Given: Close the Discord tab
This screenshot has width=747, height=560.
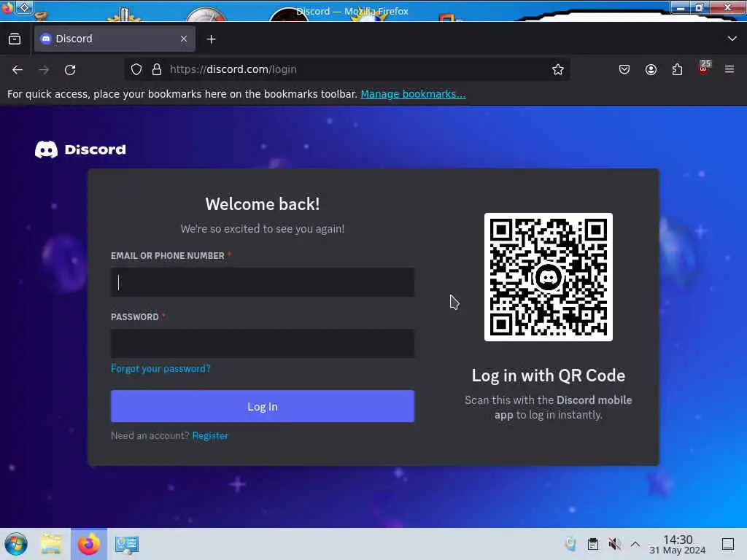Looking at the screenshot, I should pyautogui.click(x=184, y=39).
